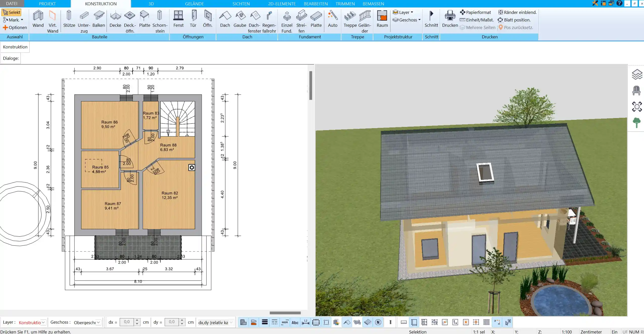
Task: Open the help question mark icon
Action: pos(619,3)
